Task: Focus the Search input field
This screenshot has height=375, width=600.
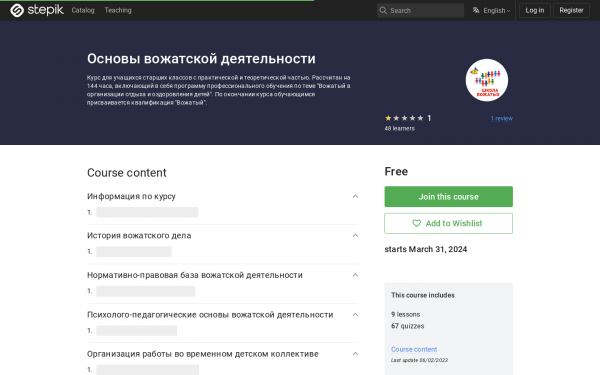Action: pyautogui.click(x=421, y=10)
